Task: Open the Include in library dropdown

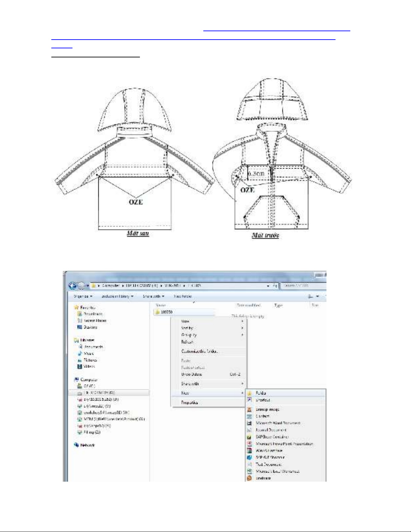Action: click(x=117, y=296)
